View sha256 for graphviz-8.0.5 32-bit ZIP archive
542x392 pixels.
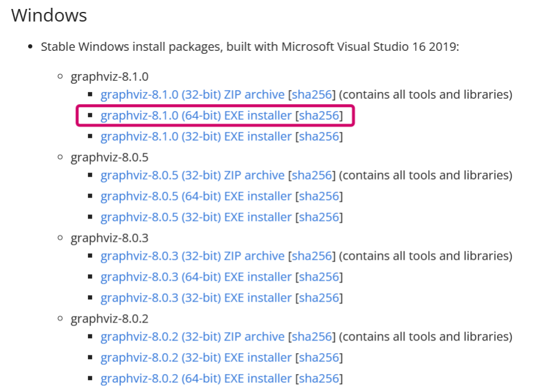coord(312,175)
